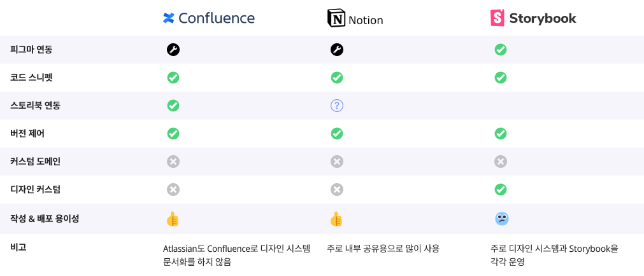
Task: Click Storybook's gray X for 커스텀 도메인
Action: coord(501,162)
